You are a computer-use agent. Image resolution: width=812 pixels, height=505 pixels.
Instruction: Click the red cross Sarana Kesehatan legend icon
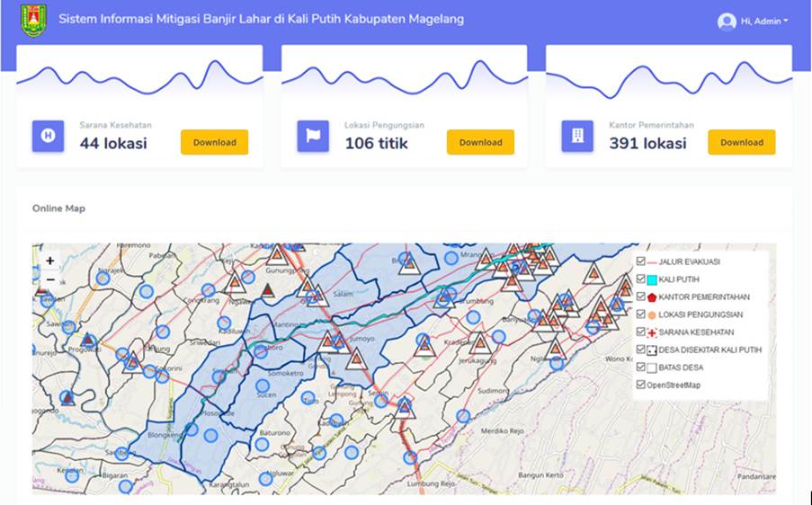point(652,332)
